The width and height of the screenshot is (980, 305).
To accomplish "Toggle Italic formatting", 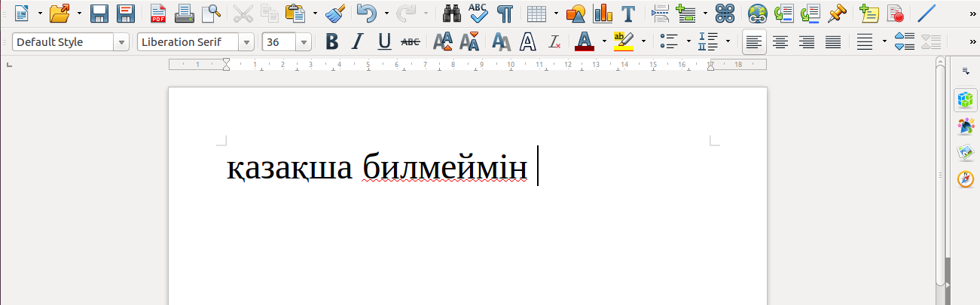I will (x=358, y=42).
